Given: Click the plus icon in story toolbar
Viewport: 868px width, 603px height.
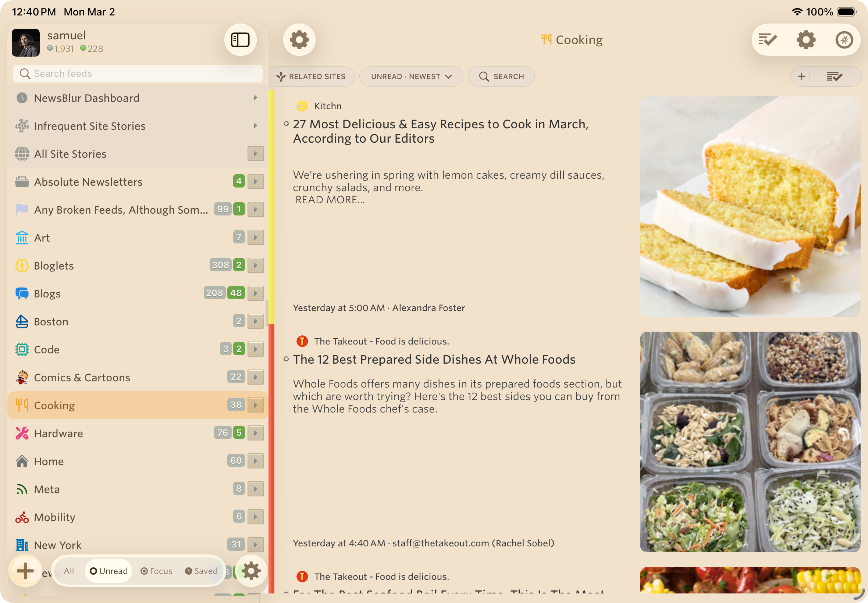Looking at the screenshot, I should (x=801, y=77).
